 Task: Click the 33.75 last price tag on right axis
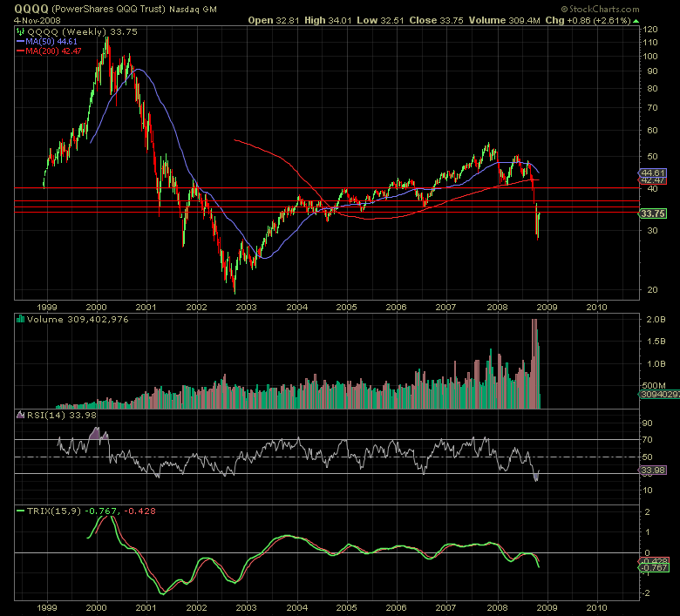pos(653,213)
